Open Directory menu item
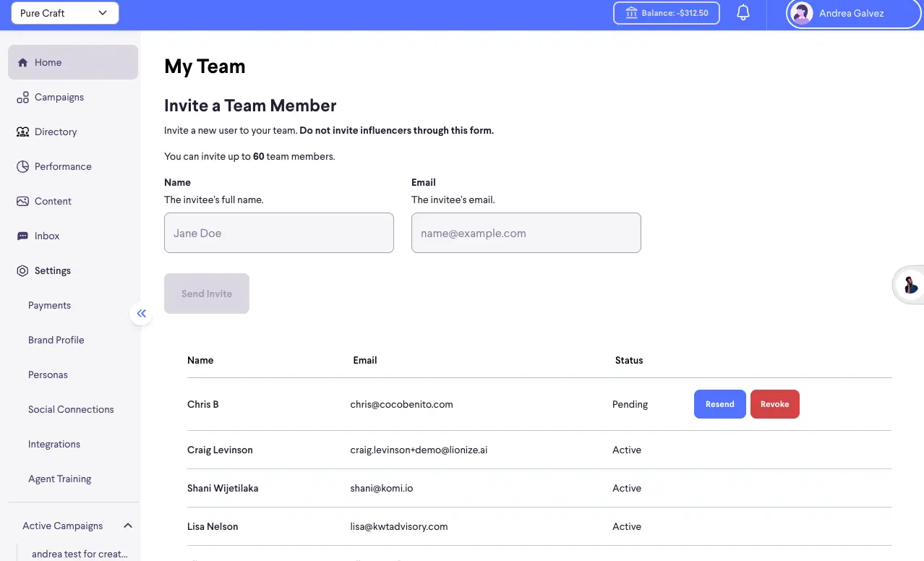Image resolution: width=924 pixels, height=561 pixels. click(x=73, y=132)
